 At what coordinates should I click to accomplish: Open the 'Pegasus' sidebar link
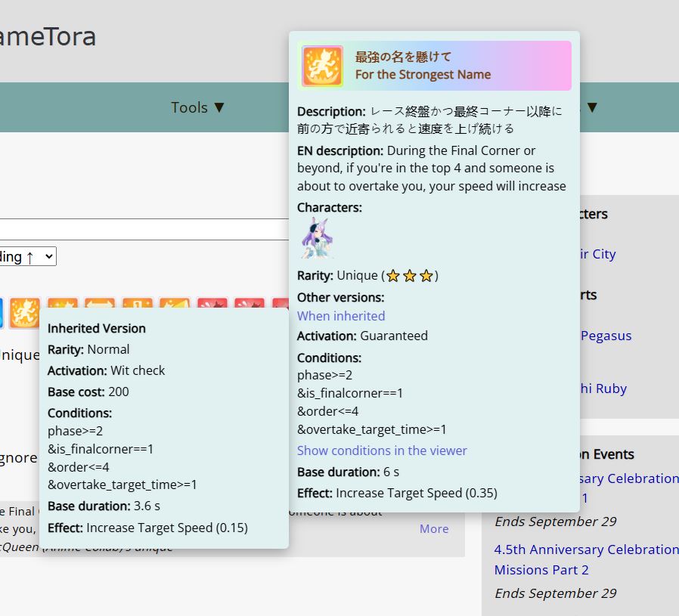coord(606,336)
